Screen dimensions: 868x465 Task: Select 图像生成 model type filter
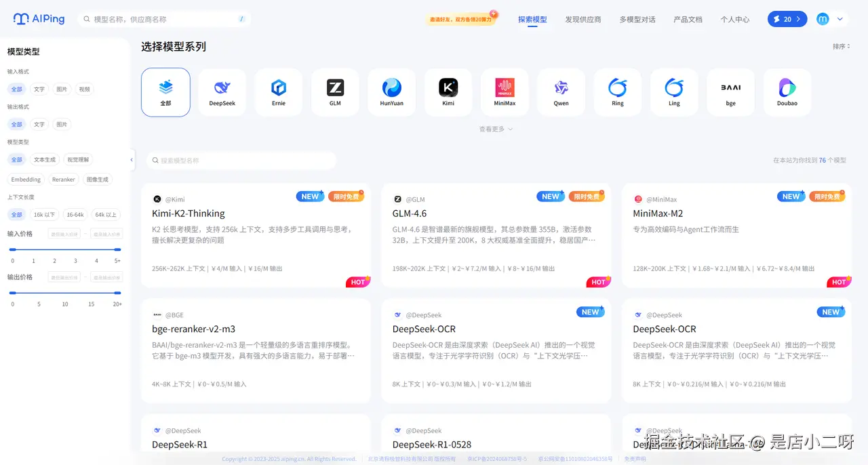pyautogui.click(x=98, y=180)
